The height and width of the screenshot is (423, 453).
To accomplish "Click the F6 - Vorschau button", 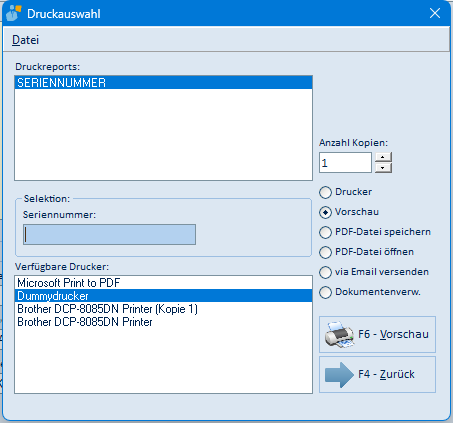I will pyautogui.click(x=377, y=334).
